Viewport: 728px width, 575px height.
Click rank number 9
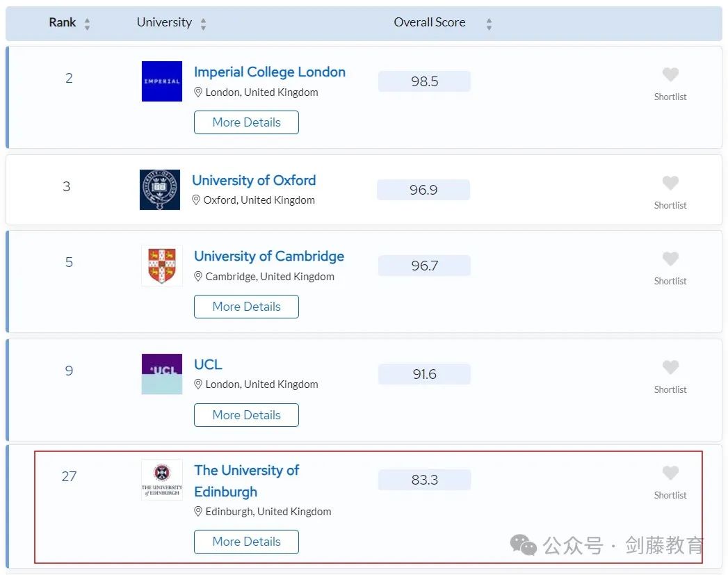69,371
